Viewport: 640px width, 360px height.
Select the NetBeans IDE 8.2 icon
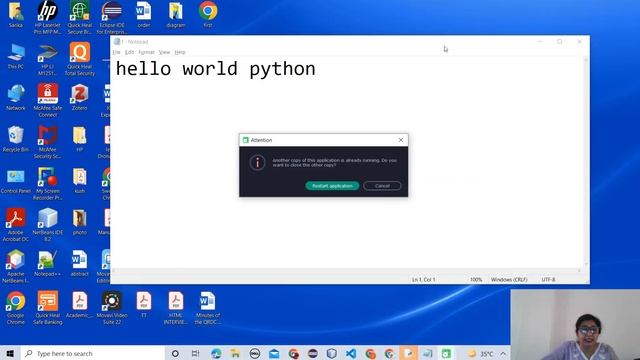tap(47, 225)
